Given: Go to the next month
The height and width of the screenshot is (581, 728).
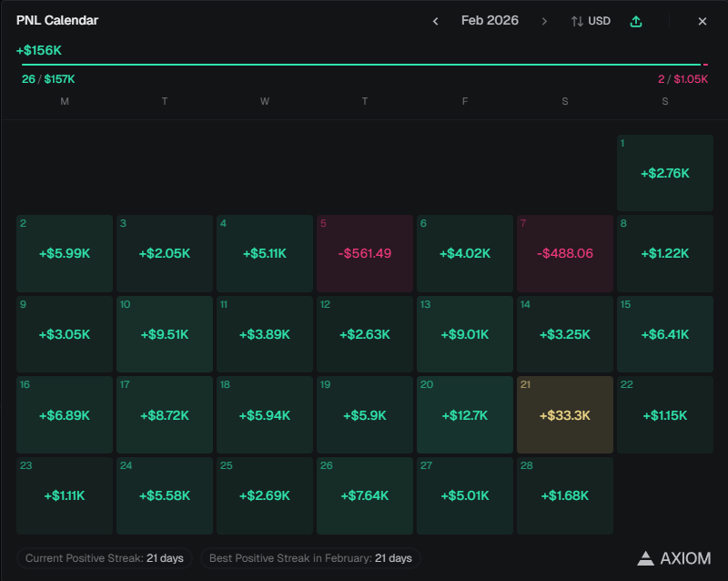Looking at the screenshot, I should [x=544, y=21].
